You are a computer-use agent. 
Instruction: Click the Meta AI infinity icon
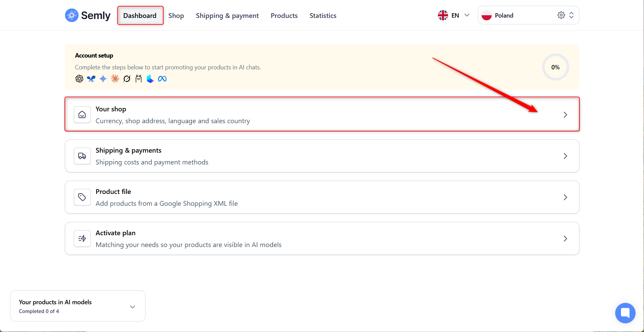pos(162,79)
